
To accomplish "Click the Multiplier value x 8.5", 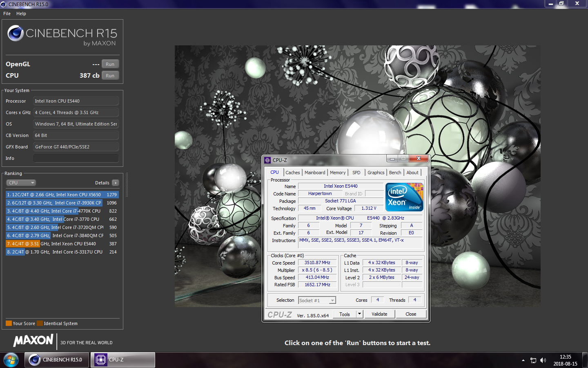I will coord(317,270).
